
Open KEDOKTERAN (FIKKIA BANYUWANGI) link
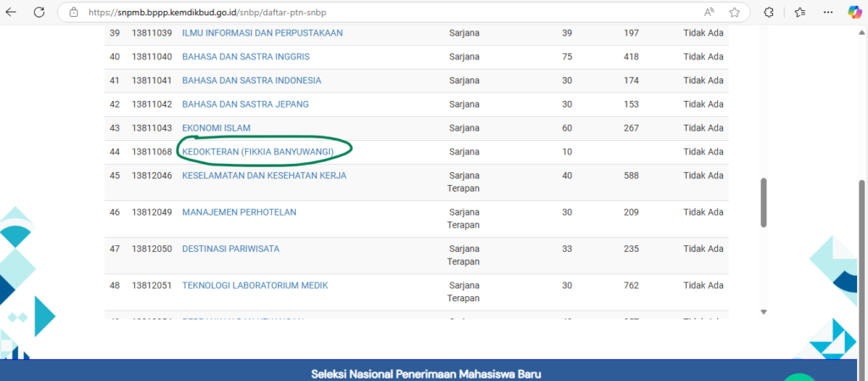(258, 152)
